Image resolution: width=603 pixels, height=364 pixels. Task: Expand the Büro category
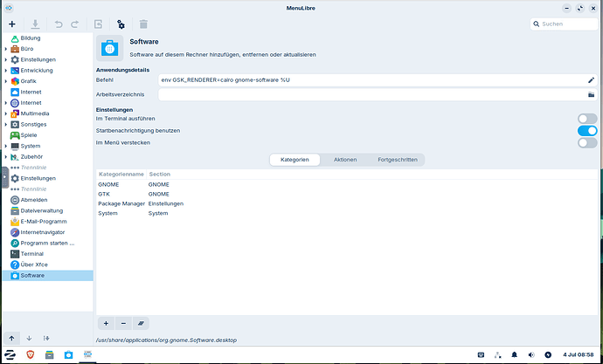point(6,49)
